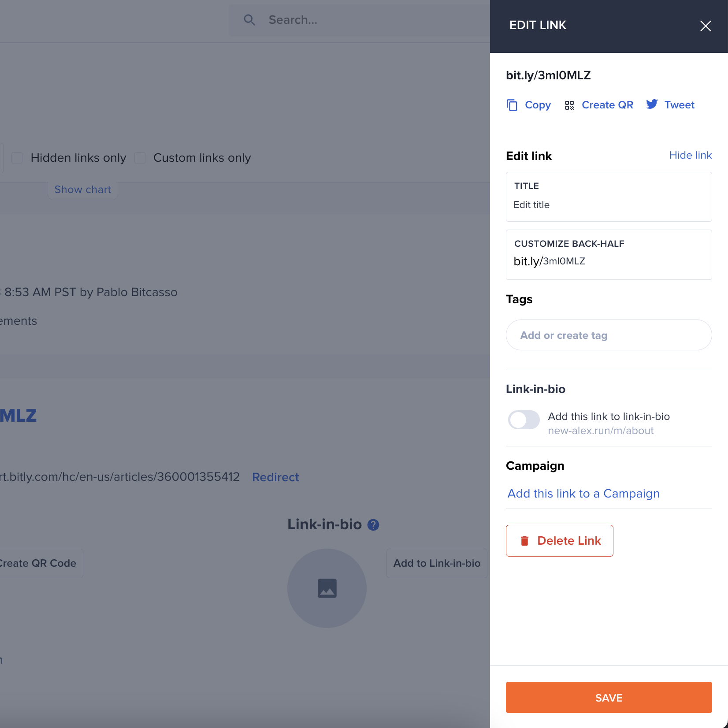Check Custom links only
Viewport: 728px width, 728px height.
point(140,158)
